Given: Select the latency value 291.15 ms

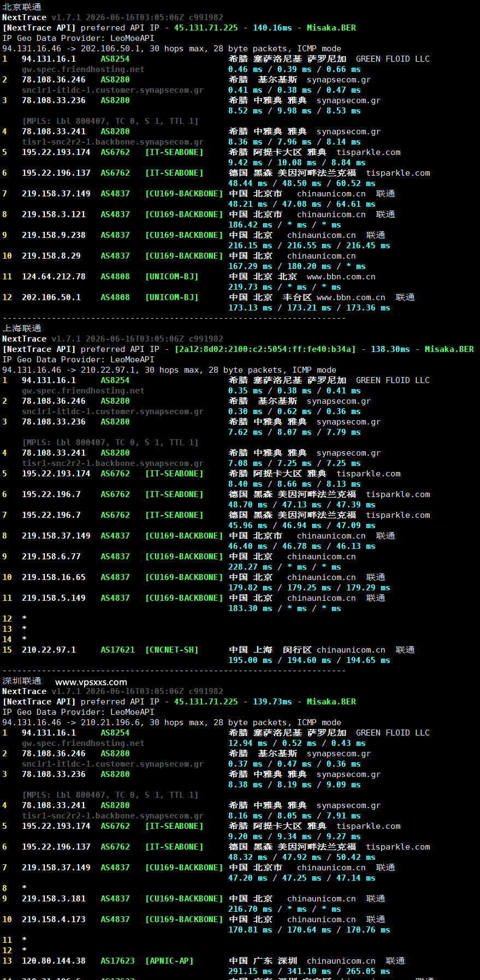Looking at the screenshot, I should click(x=250, y=971).
